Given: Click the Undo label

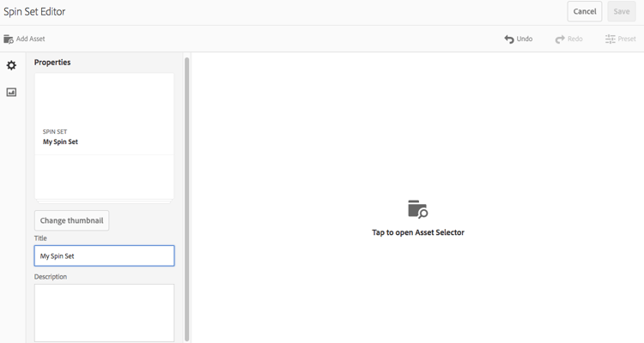Looking at the screenshot, I should [525, 39].
